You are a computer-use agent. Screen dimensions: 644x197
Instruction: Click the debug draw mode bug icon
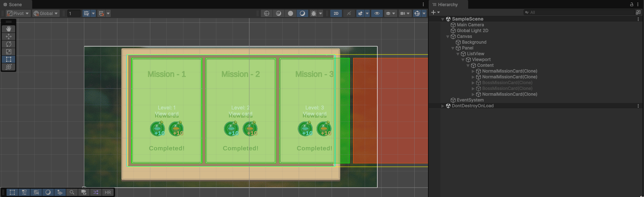click(x=313, y=13)
